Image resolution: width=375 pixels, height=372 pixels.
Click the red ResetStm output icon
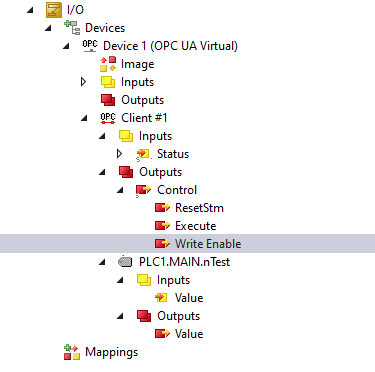[162, 208]
